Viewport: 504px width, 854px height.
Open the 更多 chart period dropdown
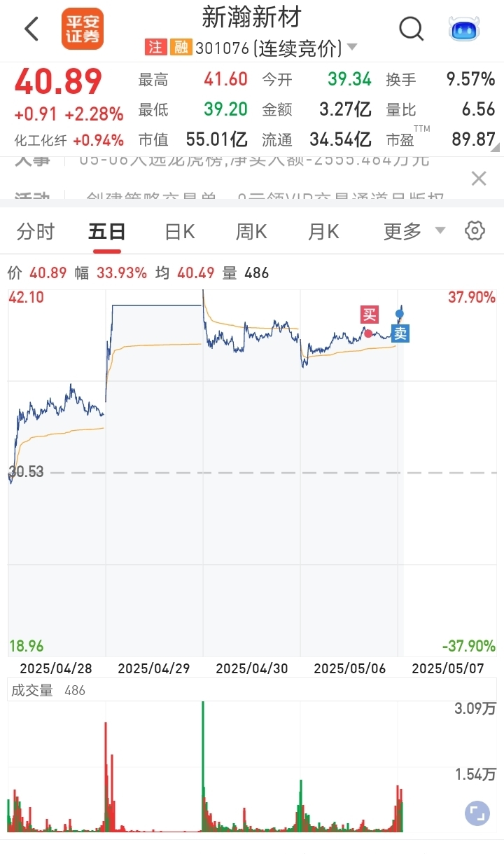pos(414,231)
